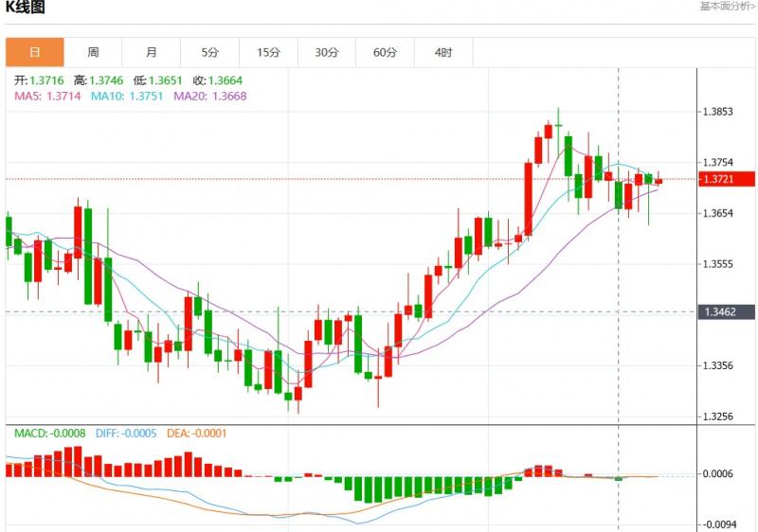The image size is (758, 532).
Task: Select the 4时 four-hour tab
Action: point(443,52)
